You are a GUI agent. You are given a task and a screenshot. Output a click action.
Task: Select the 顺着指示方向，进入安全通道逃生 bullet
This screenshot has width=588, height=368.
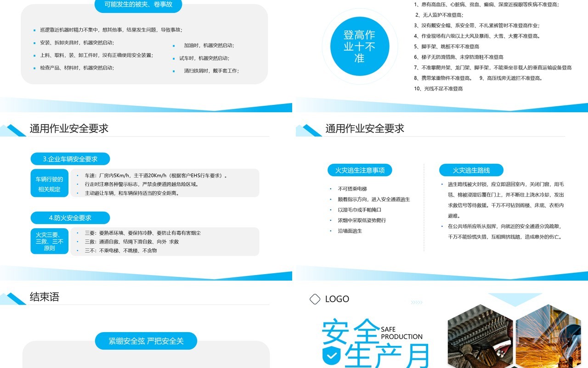pyautogui.click(x=373, y=199)
